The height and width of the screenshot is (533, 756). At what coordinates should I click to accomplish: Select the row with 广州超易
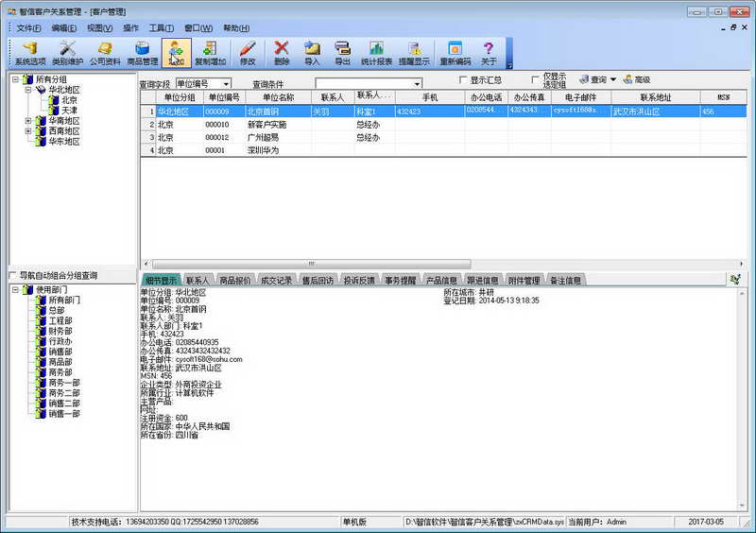click(443, 137)
